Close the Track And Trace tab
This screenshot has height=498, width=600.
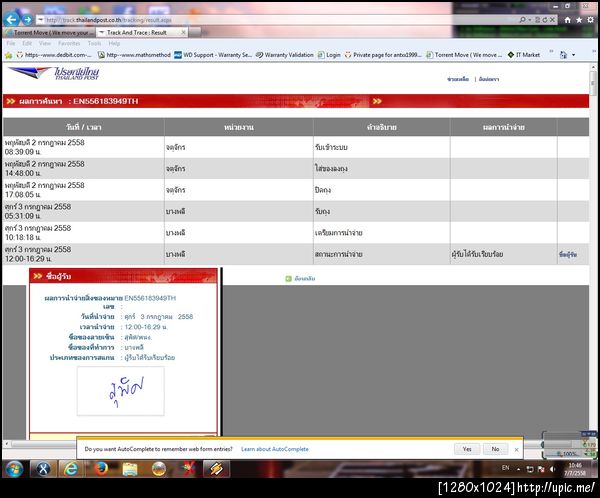183,33
